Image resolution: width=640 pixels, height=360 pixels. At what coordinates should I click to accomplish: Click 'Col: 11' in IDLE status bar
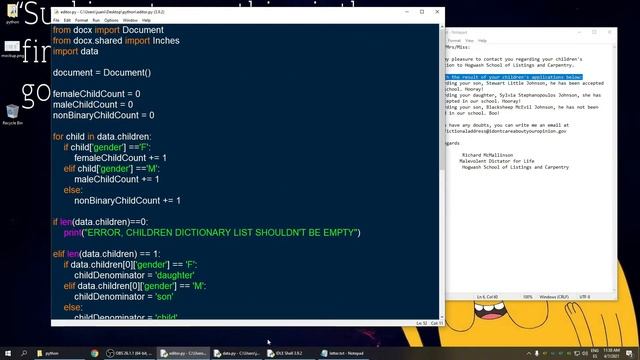437,323
